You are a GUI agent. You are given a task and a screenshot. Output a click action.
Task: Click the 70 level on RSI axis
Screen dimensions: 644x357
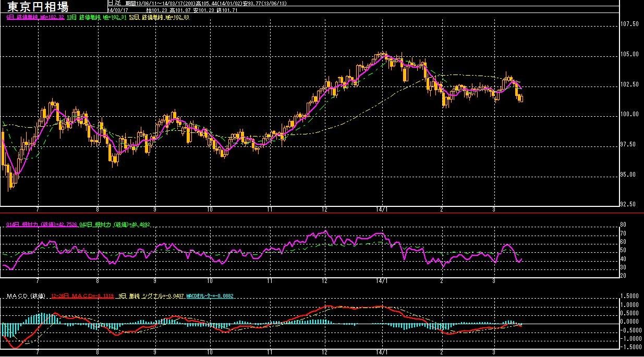[623, 234]
